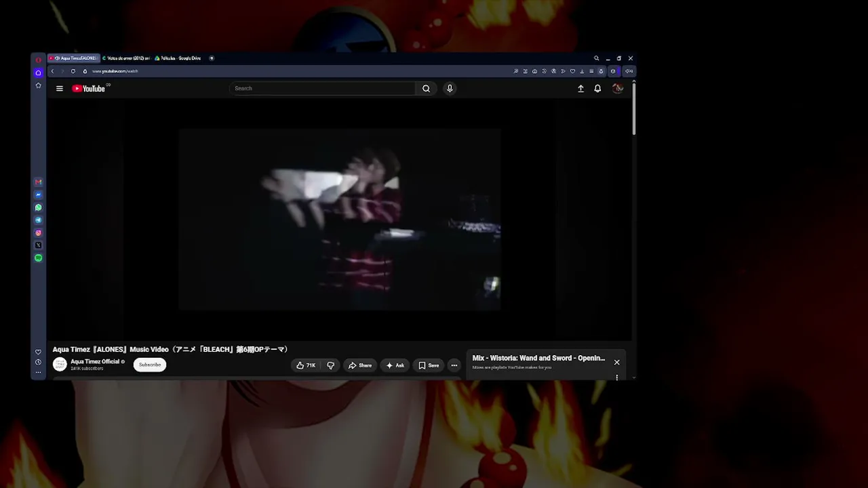Screen dimensions: 868x488
Task: Click the padlock site info icon
Action: (85, 71)
